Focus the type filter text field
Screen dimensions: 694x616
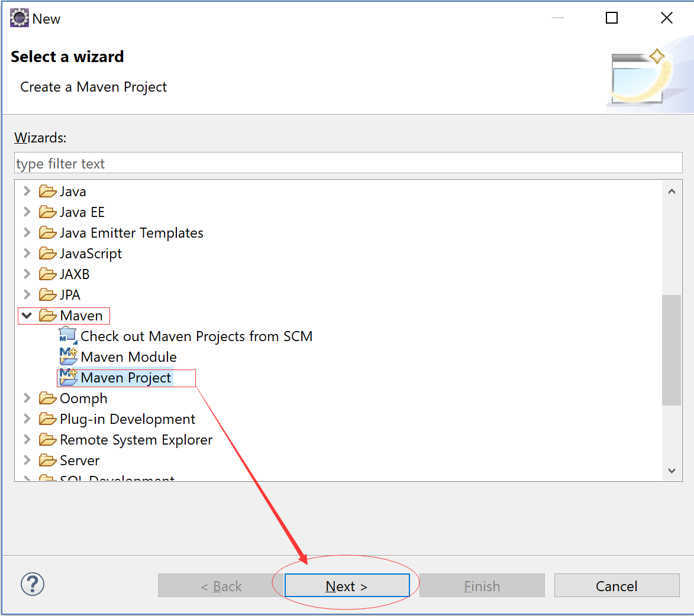click(x=348, y=163)
